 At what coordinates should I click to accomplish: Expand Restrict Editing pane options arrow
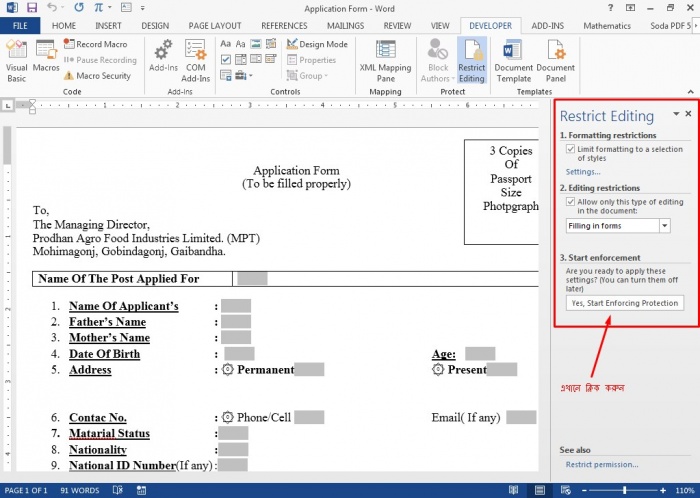676,115
